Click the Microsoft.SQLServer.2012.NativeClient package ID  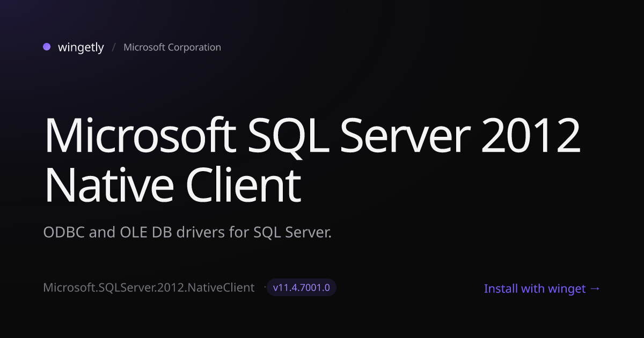tap(149, 288)
